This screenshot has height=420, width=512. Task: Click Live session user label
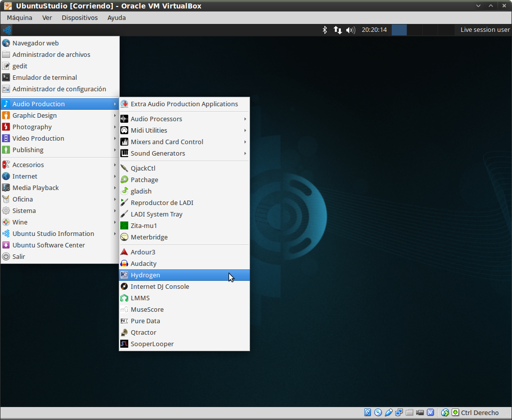485,30
